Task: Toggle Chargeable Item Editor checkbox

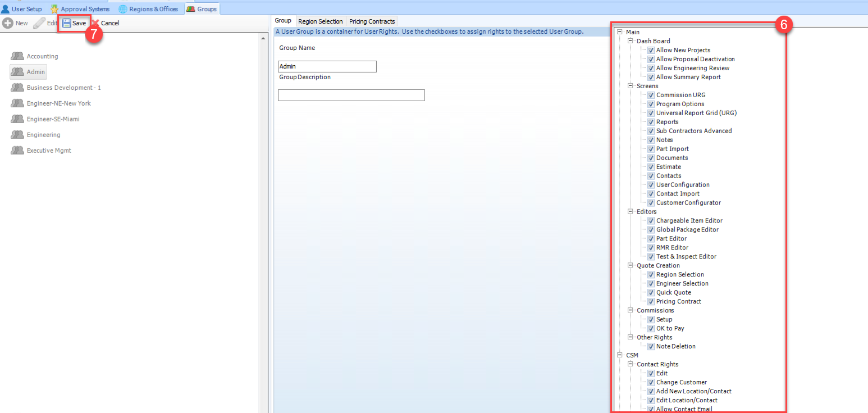Action: 651,221
